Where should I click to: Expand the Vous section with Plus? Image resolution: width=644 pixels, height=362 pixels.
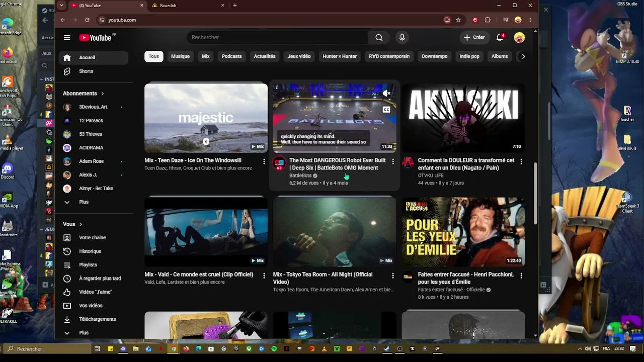94,333
